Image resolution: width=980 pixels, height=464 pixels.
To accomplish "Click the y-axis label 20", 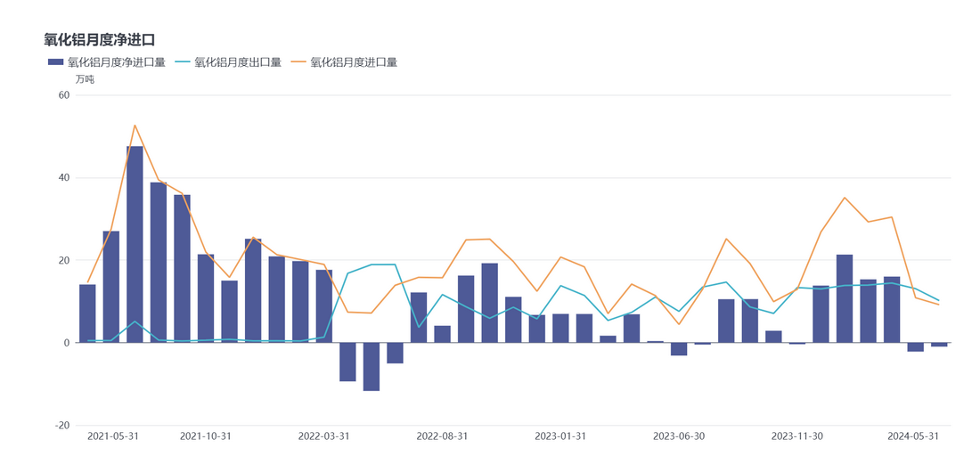I will tap(63, 260).
